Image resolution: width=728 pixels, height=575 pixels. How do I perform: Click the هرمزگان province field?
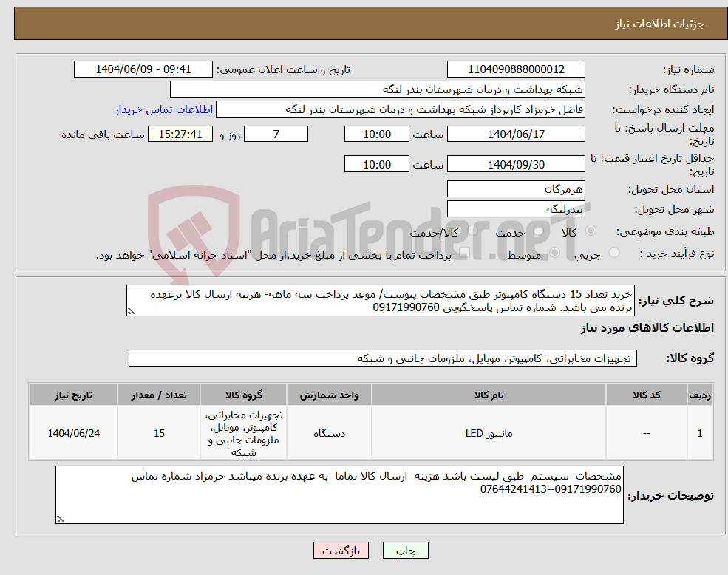pyautogui.click(x=515, y=188)
